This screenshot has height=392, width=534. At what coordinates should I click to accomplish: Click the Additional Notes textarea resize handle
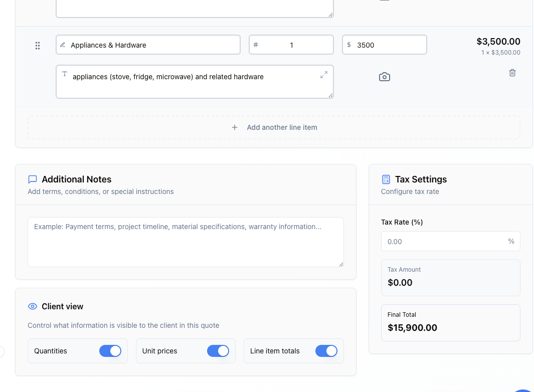341,264
